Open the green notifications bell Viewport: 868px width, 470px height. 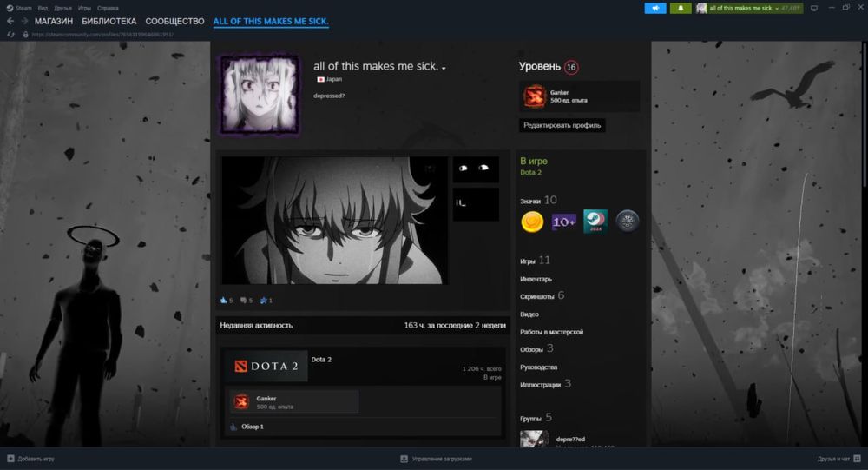[x=681, y=9]
